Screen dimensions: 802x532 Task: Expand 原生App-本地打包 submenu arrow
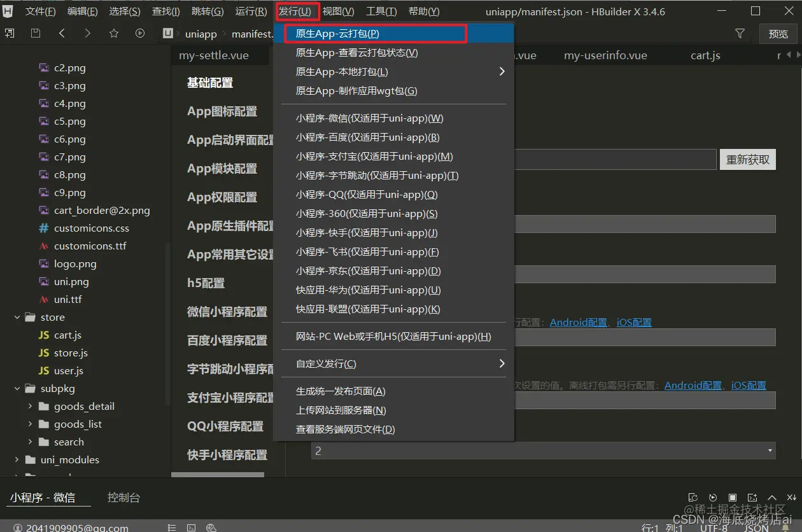click(x=502, y=71)
